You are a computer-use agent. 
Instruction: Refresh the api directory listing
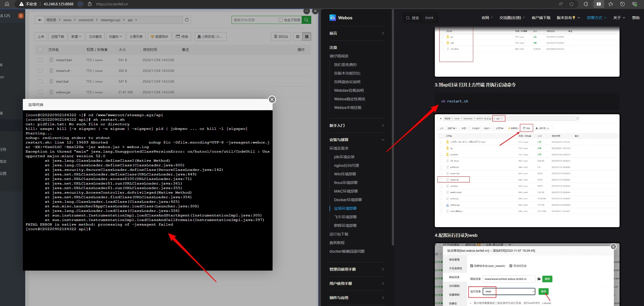click(x=187, y=20)
